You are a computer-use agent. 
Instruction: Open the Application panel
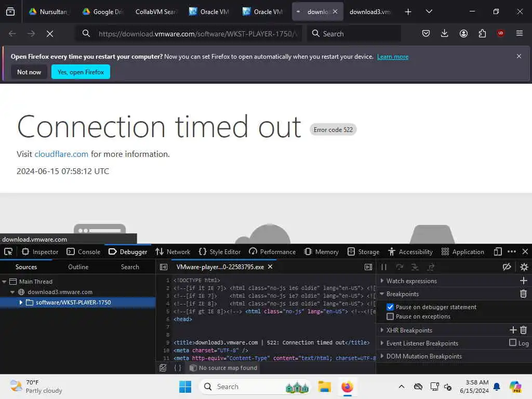463,252
